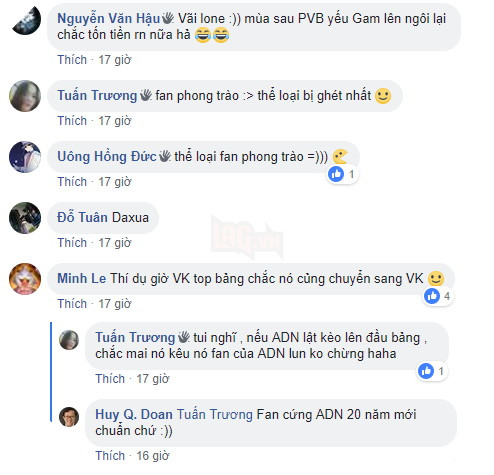This screenshot has width=494, height=475.
Task: Open the tagged Tuấn Trương mention in Huy's reply
Action: point(214,414)
